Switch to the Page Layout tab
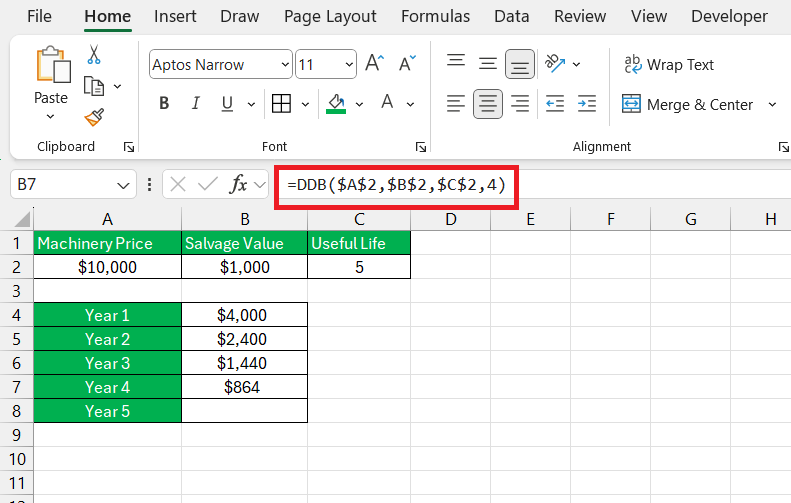The height and width of the screenshot is (503, 791). pyautogui.click(x=330, y=16)
